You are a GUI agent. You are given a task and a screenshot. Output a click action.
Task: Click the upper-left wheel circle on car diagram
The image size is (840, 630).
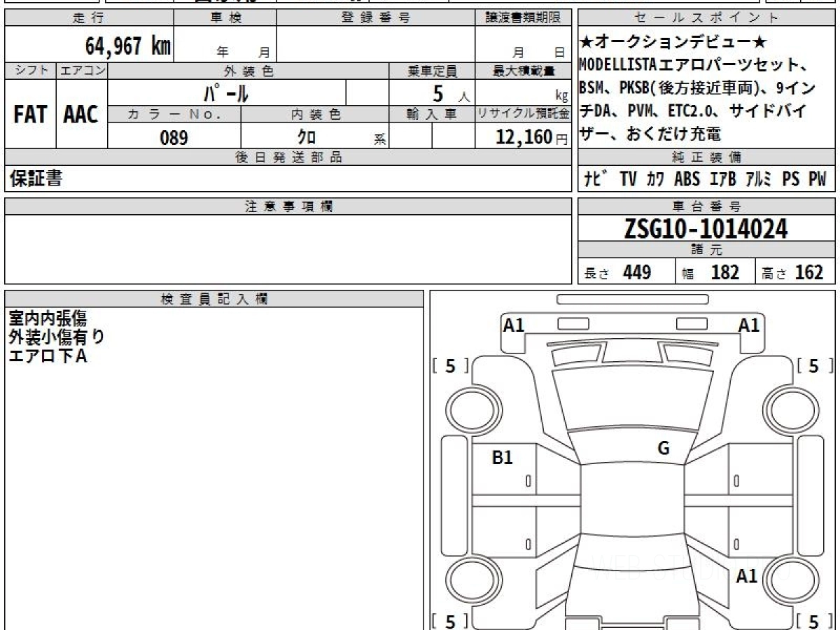(468, 407)
